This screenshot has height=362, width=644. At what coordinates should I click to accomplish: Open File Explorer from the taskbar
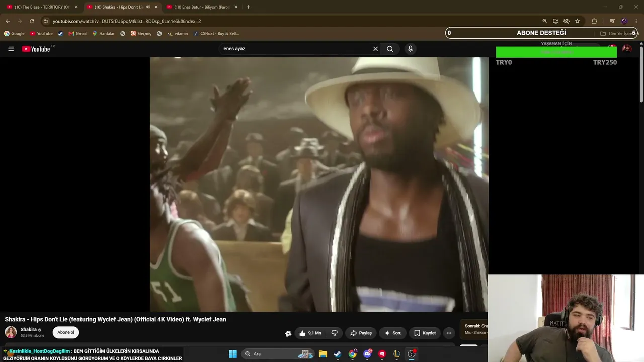pos(323,354)
